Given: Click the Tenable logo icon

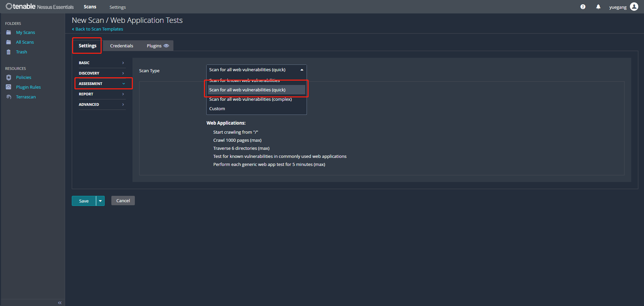Looking at the screenshot, I should click(x=9, y=6).
